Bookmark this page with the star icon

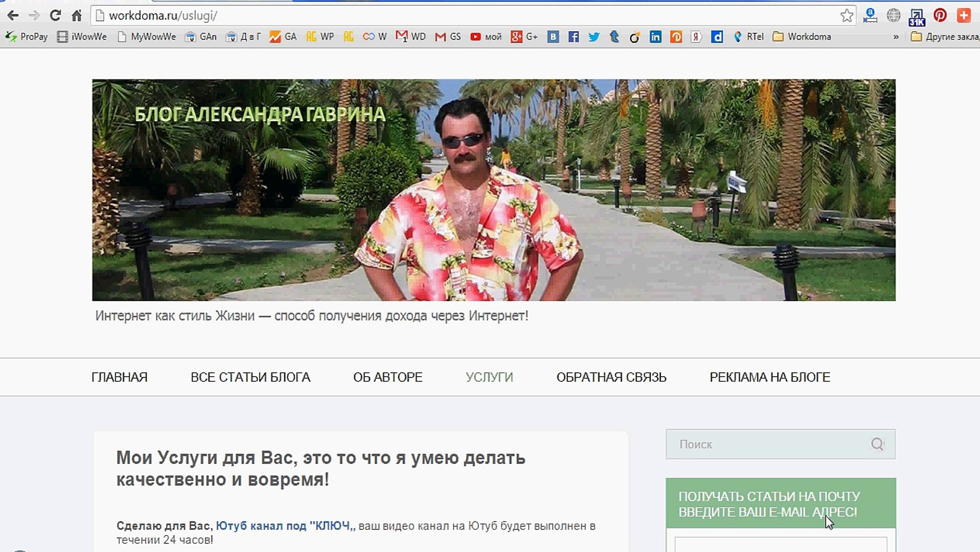pos(847,15)
